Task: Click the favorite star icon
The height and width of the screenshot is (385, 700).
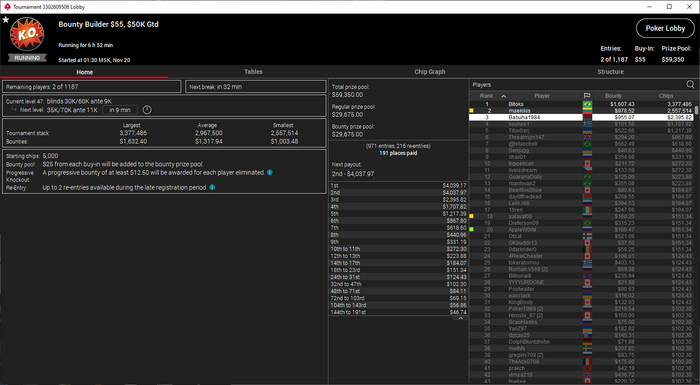Action: click(x=6, y=20)
